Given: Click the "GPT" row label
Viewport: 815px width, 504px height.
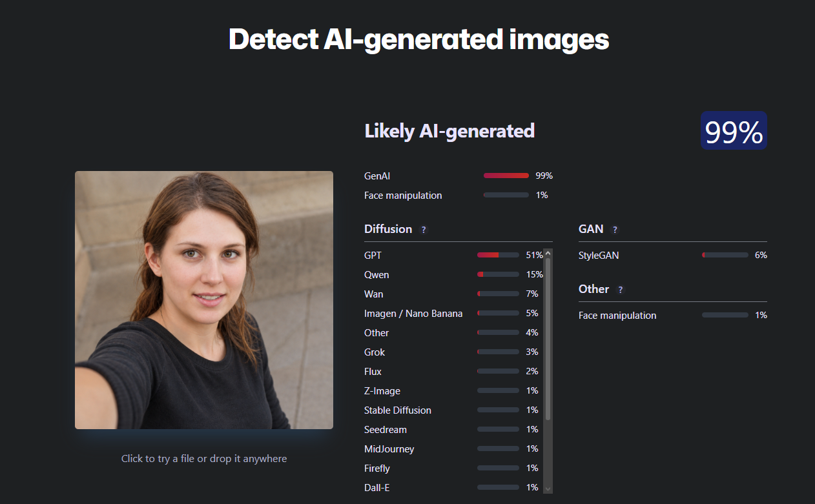Looking at the screenshot, I should pos(373,256).
